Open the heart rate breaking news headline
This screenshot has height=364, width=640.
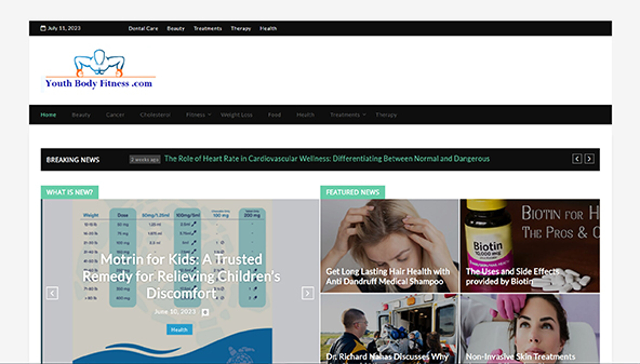327,159
